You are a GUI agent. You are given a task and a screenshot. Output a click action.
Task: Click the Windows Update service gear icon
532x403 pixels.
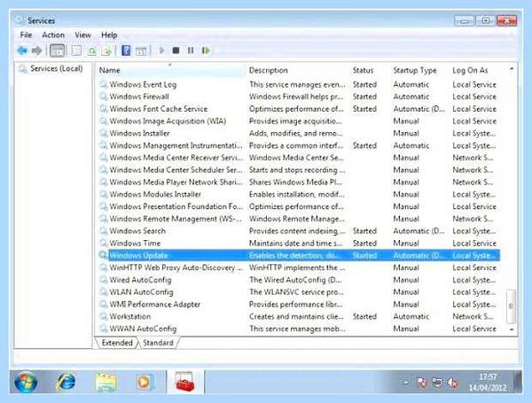pyautogui.click(x=103, y=255)
